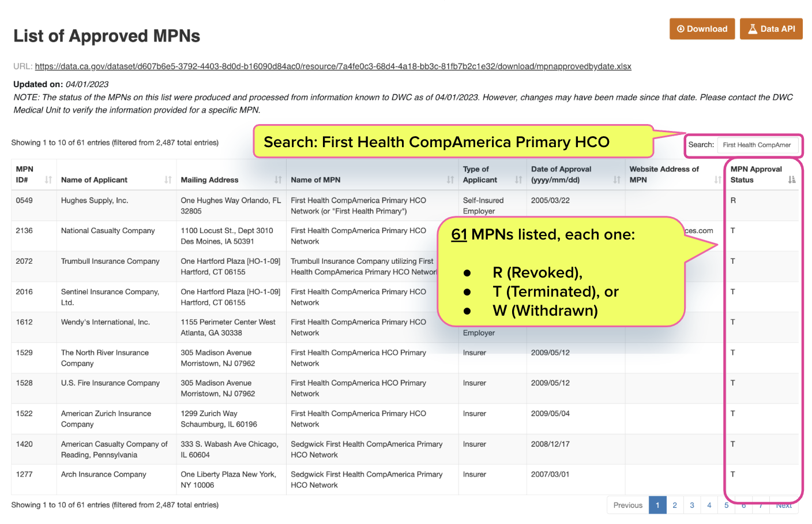Select MPN ID 1277 cell

pyautogui.click(x=34, y=480)
